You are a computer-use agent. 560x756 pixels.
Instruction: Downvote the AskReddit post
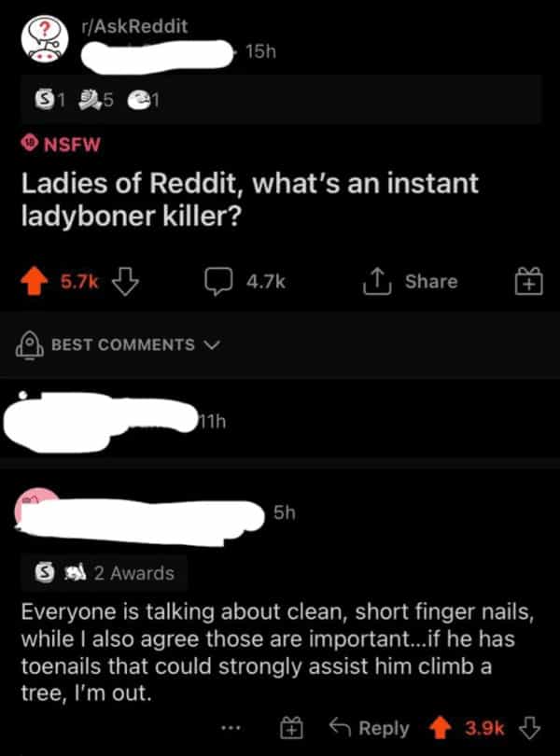click(x=125, y=282)
